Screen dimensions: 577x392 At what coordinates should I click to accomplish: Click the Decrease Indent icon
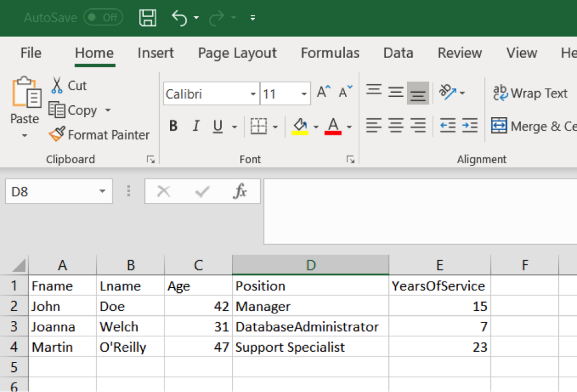(448, 126)
